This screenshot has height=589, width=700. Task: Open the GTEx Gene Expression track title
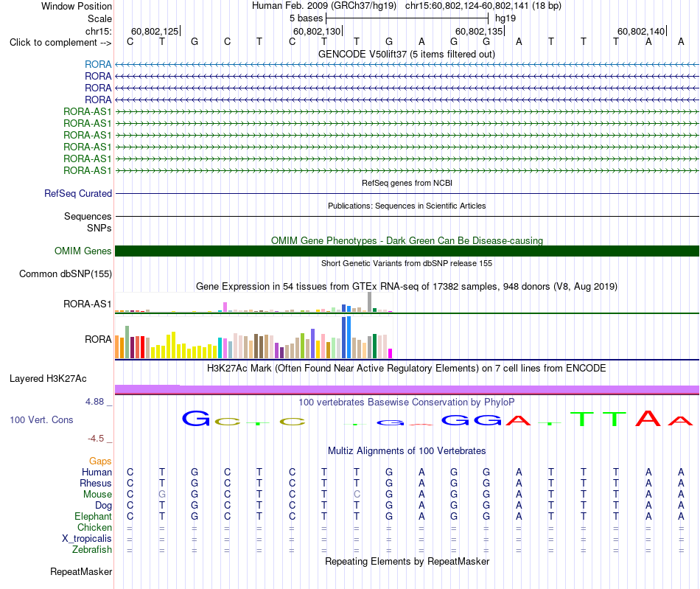point(407,286)
